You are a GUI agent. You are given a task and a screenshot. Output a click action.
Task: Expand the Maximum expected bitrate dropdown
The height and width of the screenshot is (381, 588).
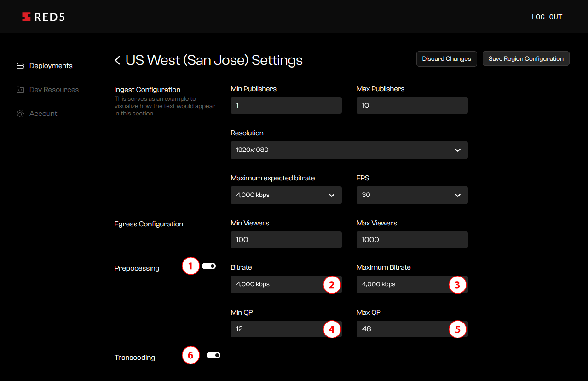[286, 195]
